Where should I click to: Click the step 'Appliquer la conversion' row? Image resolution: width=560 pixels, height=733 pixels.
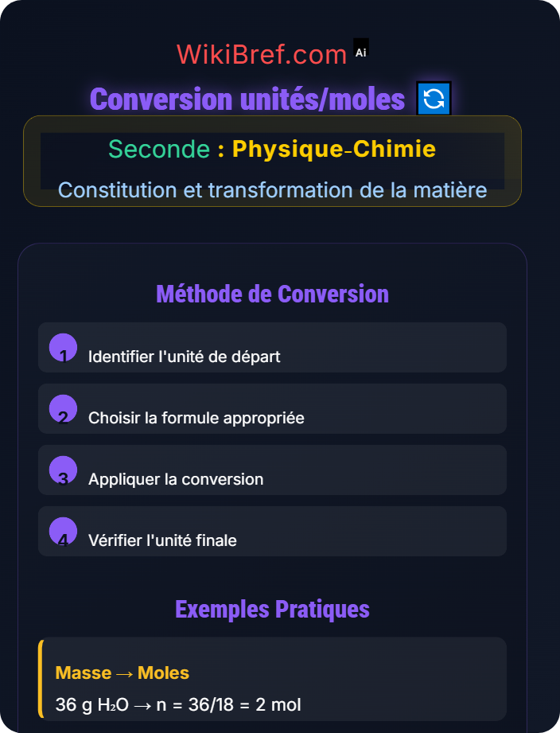pyautogui.click(x=272, y=470)
